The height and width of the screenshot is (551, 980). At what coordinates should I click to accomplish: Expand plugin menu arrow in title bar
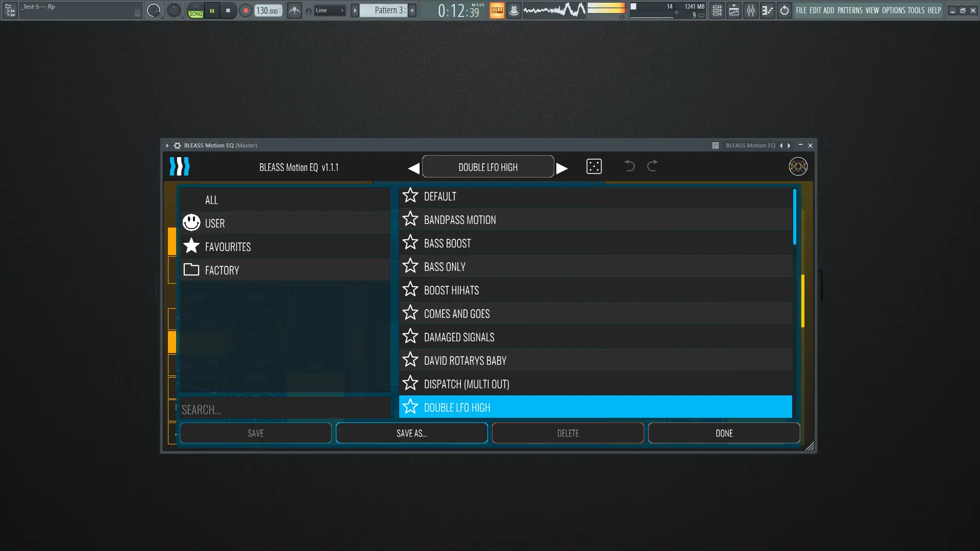tap(167, 145)
